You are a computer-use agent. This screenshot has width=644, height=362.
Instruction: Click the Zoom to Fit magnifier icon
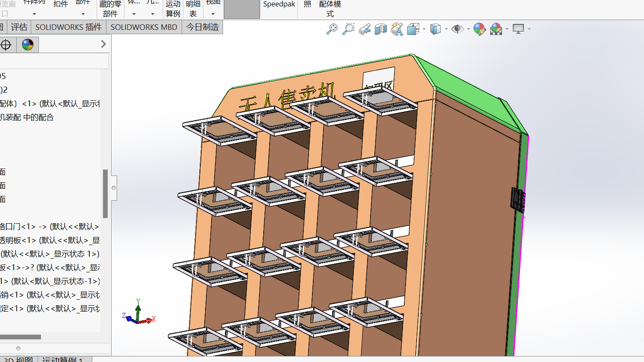[x=332, y=29]
